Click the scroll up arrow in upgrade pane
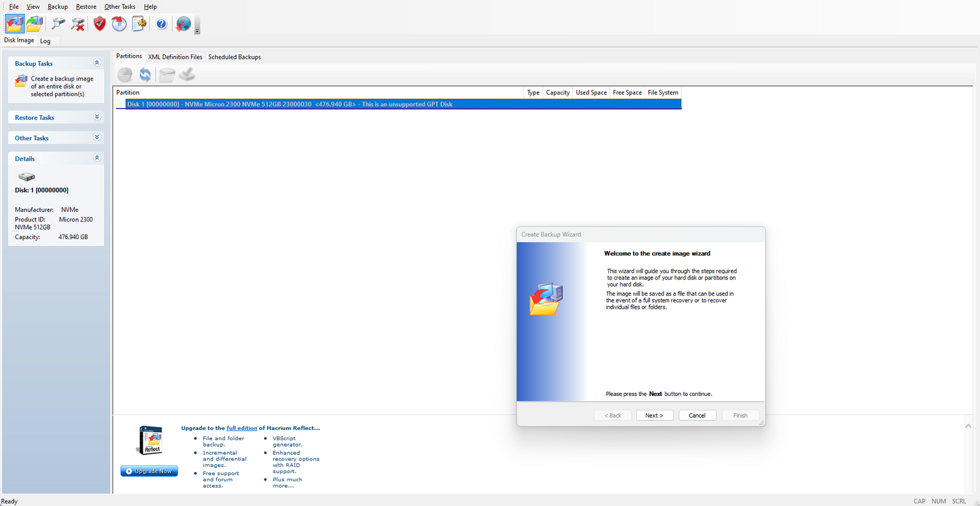The width and height of the screenshot is (980, 506). click(968, 426)
